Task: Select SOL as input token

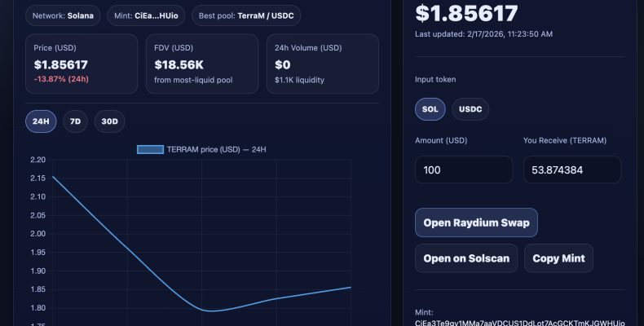Action: [x=430, y=109]
